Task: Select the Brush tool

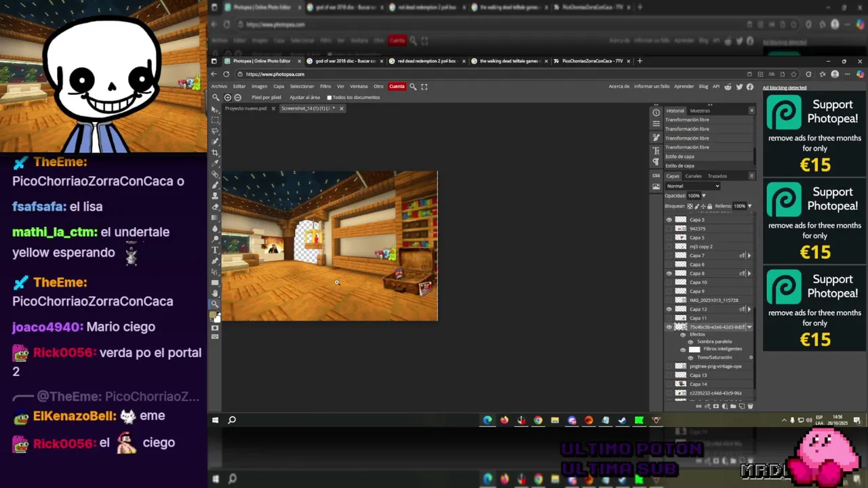Action: tap(215, 185)
